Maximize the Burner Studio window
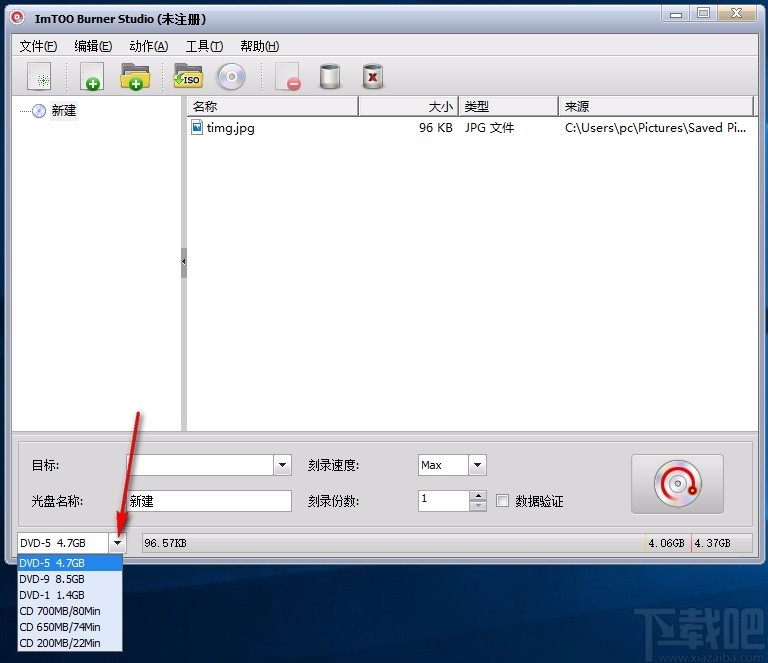The width and height of the screenshot is (768, 663). (x=703, y=14)
